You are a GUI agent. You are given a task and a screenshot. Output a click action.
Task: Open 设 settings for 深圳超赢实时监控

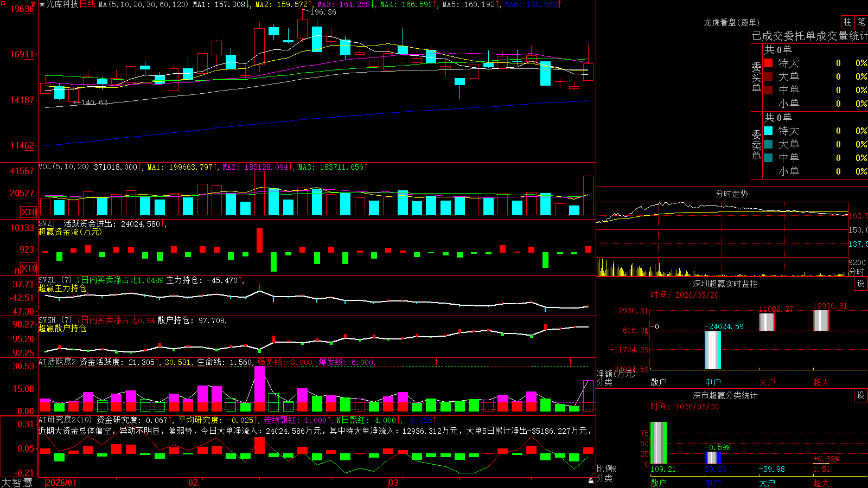(x=861, y=284)
